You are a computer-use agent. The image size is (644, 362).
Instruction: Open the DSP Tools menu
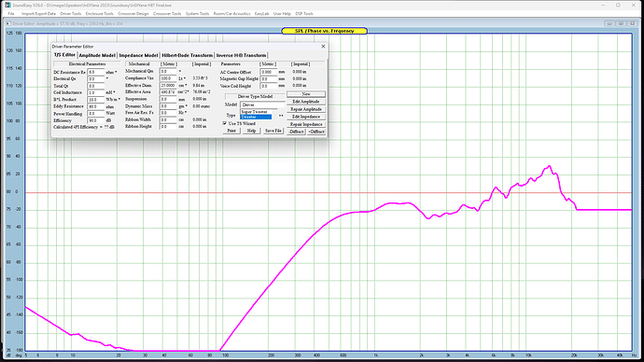coord(304,14)
